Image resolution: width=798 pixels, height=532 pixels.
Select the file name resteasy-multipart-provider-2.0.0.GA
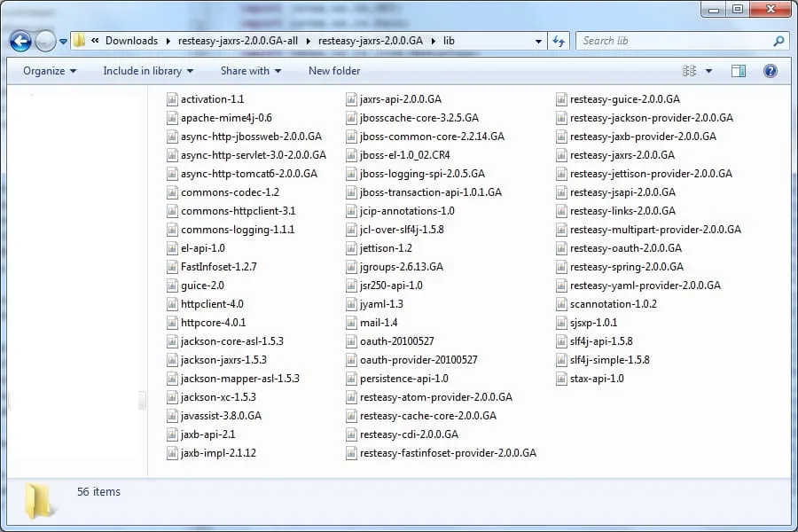[x=655, y=230]
